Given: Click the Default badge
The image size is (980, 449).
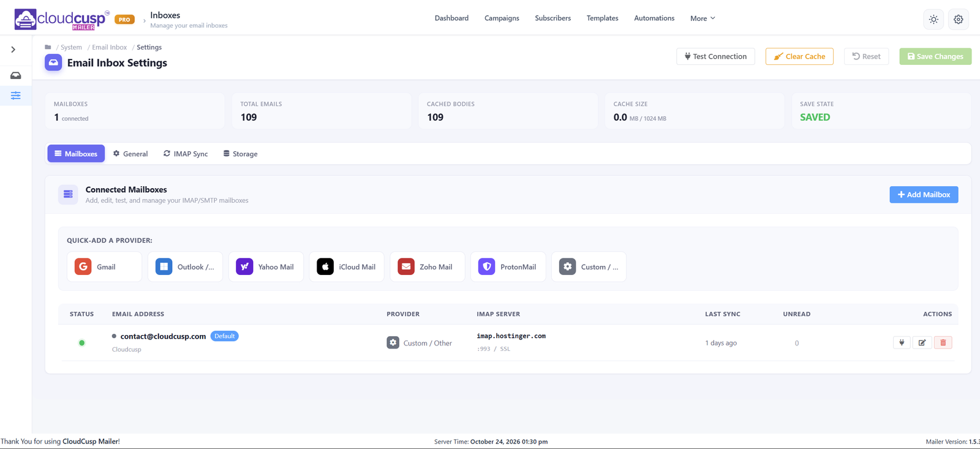Looking at the screenshot, I should pos(225,336).
